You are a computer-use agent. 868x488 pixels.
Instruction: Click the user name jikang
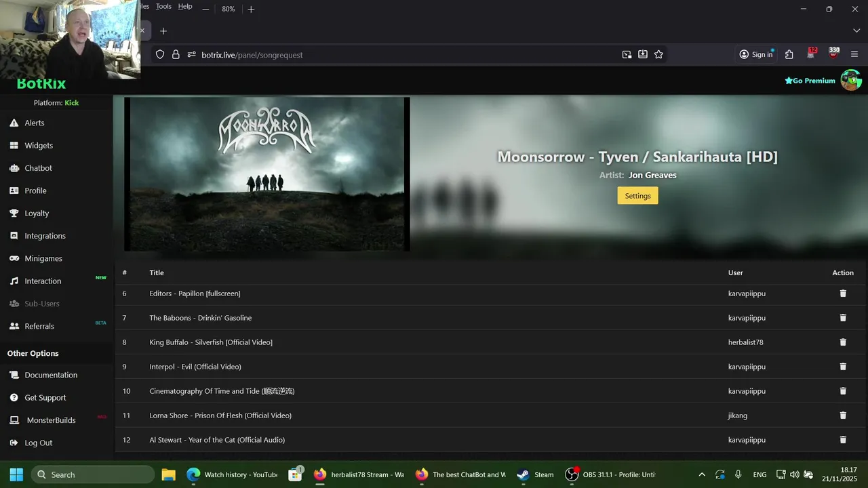(x=738, y=415)
